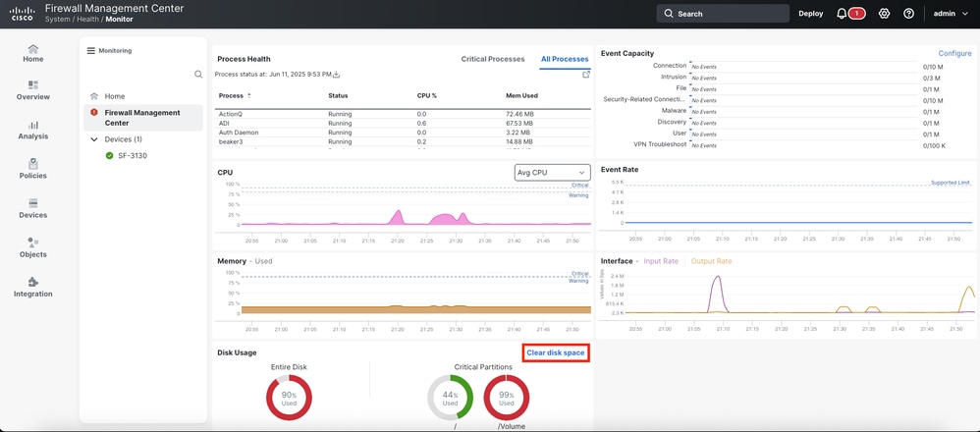The height and width of the screenshot is (432, 980).
Task: Select the ADI process row
Action: click(404, 124)
